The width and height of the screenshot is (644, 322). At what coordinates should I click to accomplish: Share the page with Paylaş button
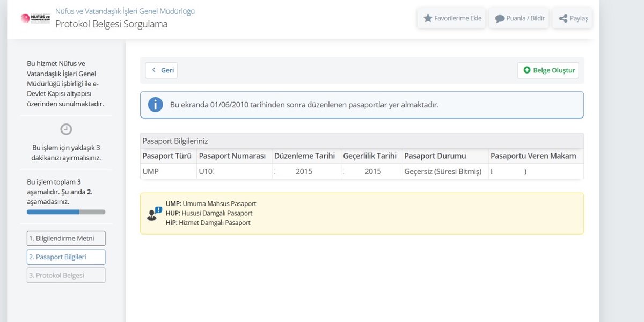[x=573, y=18]
